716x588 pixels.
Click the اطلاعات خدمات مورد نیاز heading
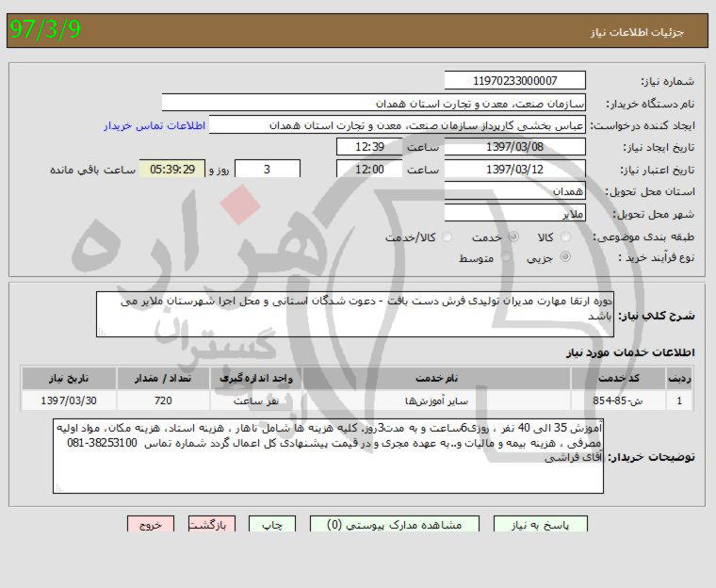pos(630,351)
